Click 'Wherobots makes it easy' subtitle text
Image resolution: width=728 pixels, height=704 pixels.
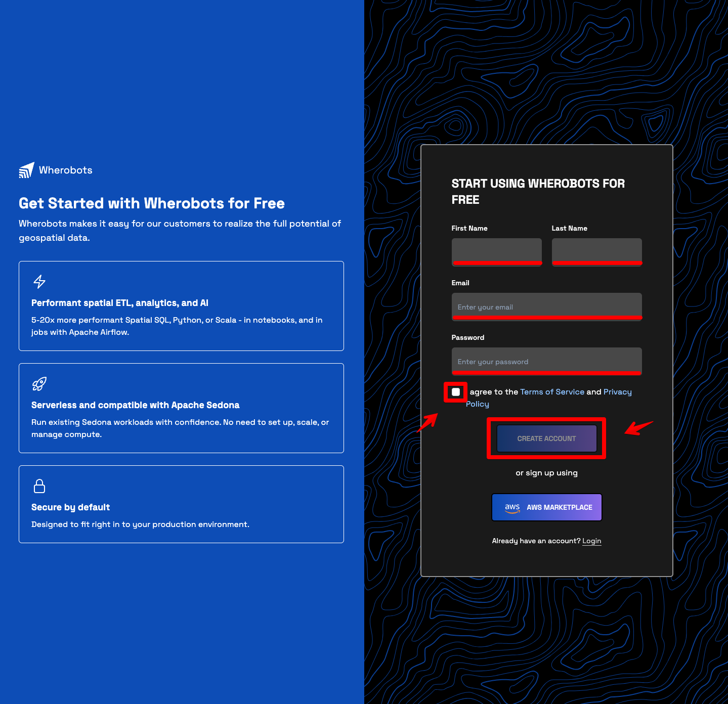pos(180,231)
